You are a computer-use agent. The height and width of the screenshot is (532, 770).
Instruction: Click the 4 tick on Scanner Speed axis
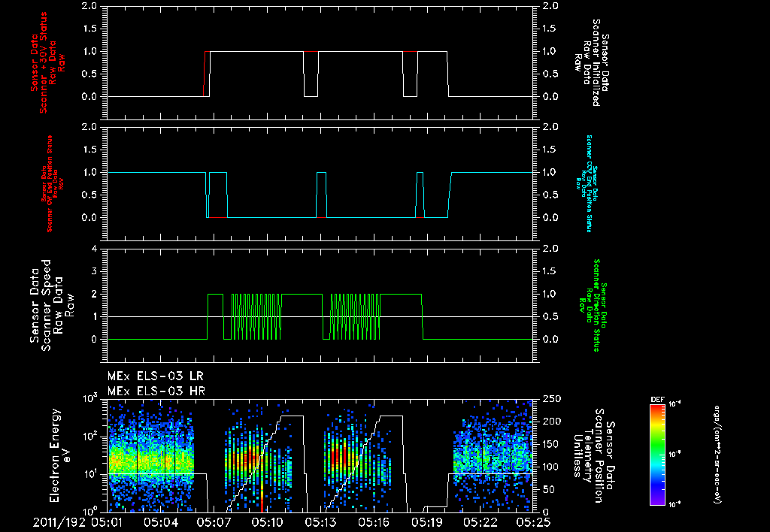point(94,249)
